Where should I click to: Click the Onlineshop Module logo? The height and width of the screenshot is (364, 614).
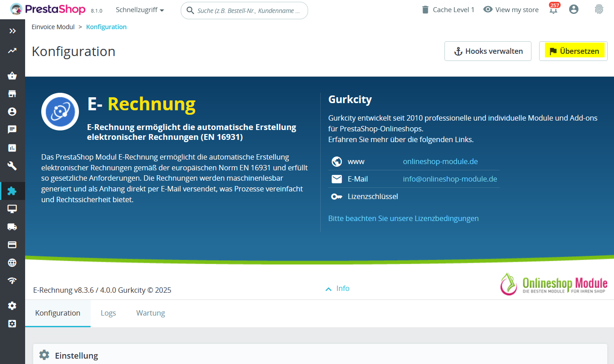point(554,284)
